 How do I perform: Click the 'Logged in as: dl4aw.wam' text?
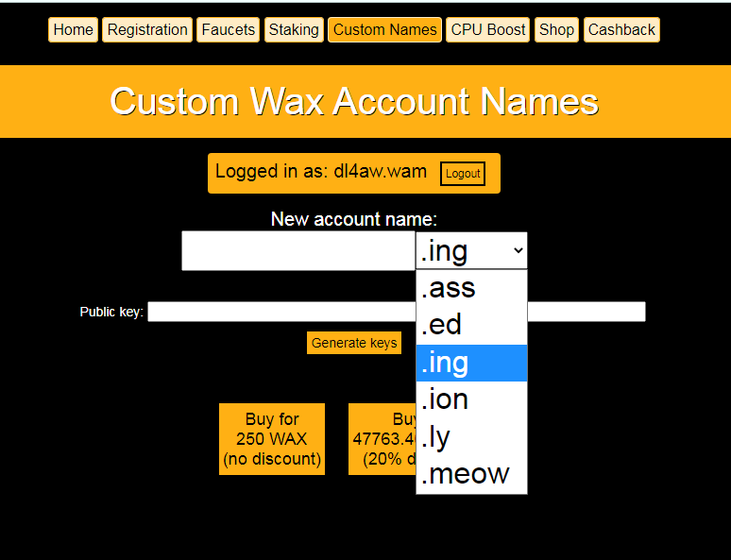point(321,171)
